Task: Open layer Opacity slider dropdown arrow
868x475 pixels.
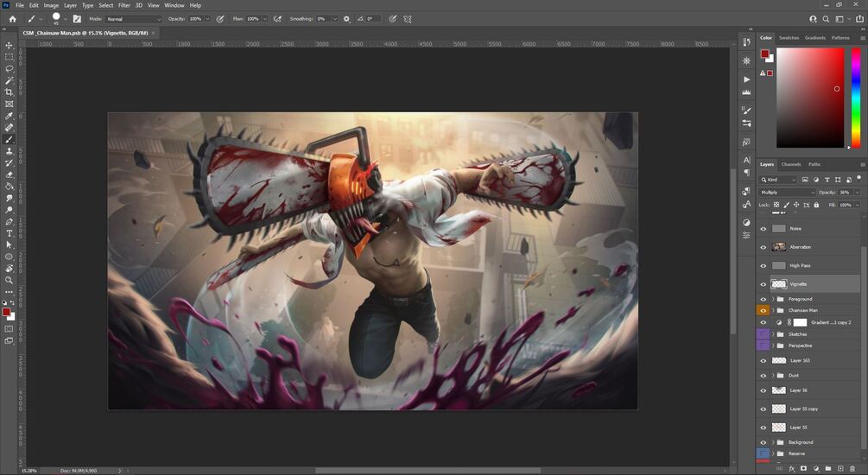Action: coord(857,192)
